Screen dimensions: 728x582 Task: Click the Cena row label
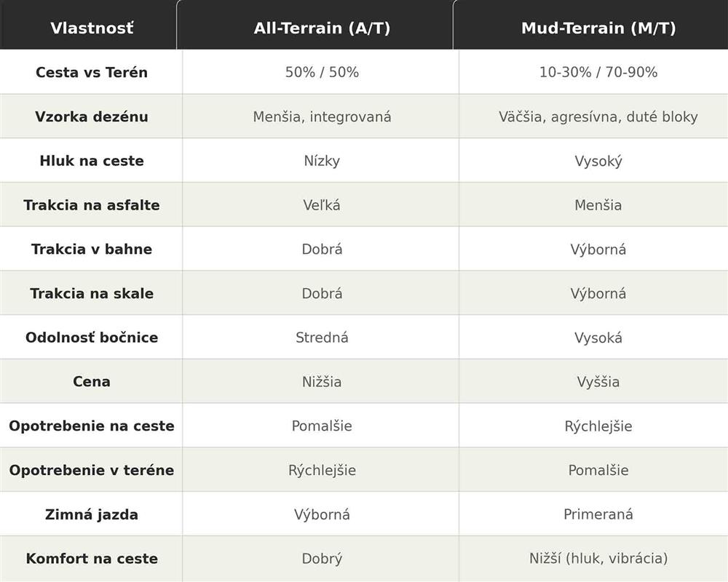[x=92, y=381]
